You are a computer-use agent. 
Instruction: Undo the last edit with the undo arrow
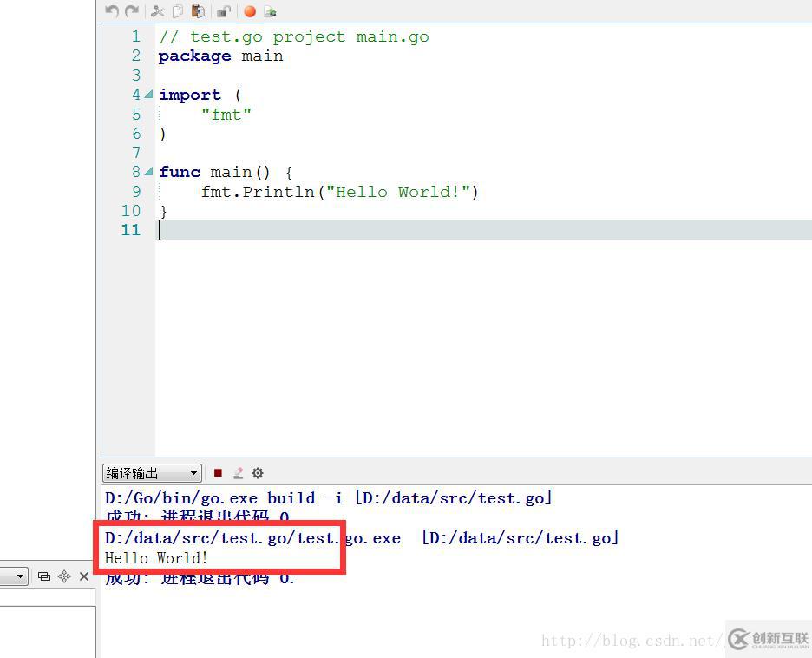[112, 11]
